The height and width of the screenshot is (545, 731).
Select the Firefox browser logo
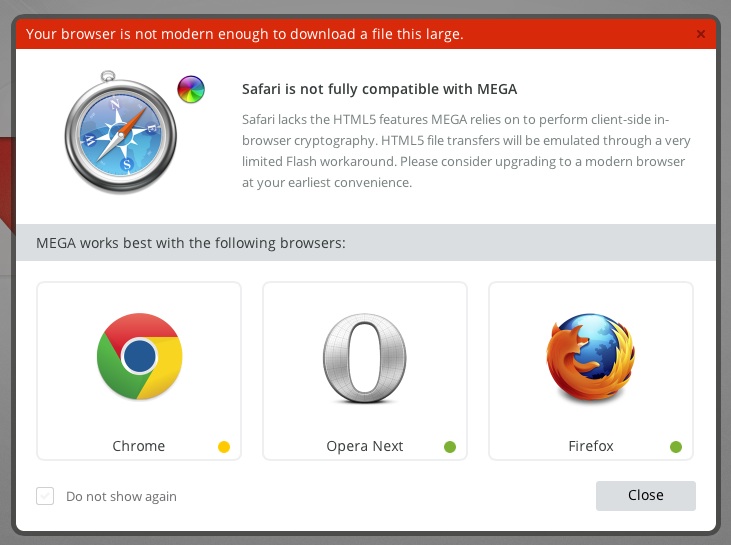[591, 357]
